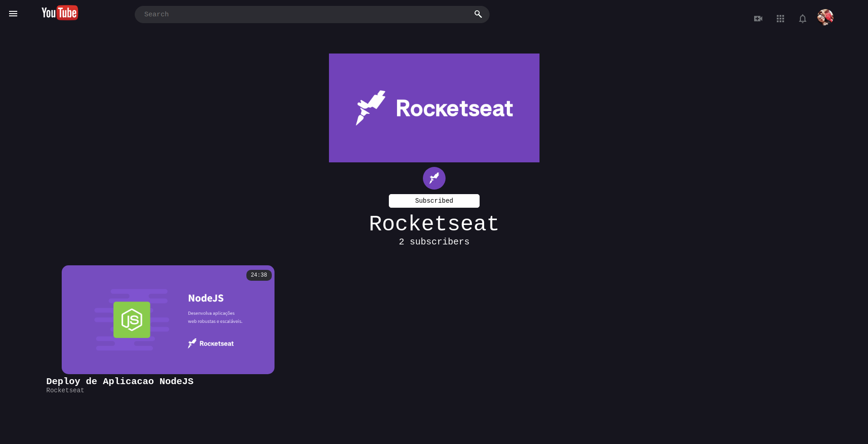This screenshot has width=868, height=444.
Task: Click the create video camera icon
Action: [758, 19]
